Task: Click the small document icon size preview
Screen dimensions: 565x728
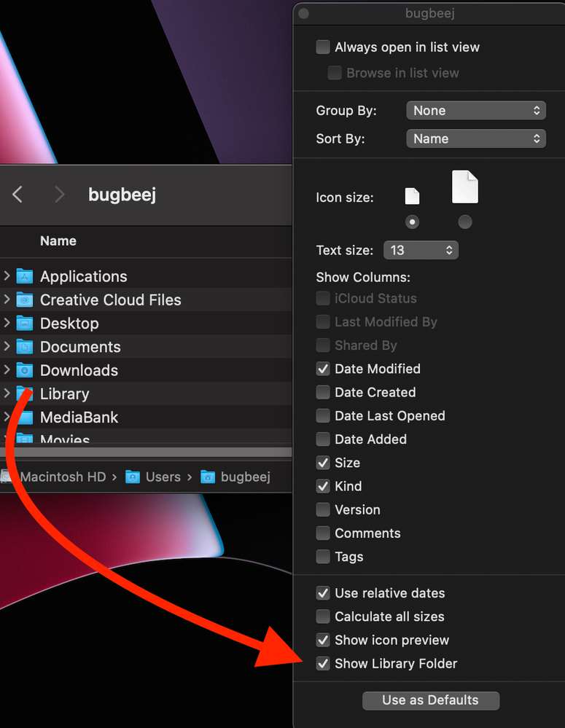Action: pos(412,197)
